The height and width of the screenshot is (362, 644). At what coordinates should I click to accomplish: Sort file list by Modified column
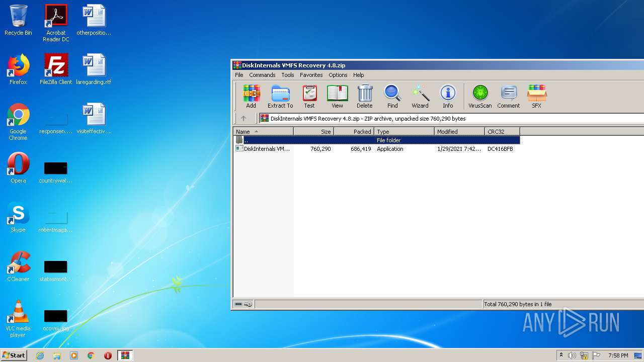pos(459,132)
